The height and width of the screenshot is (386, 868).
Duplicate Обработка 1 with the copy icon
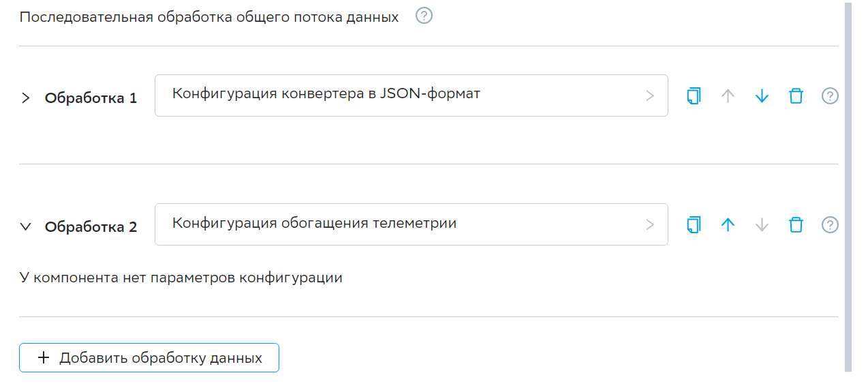[694, 96]
